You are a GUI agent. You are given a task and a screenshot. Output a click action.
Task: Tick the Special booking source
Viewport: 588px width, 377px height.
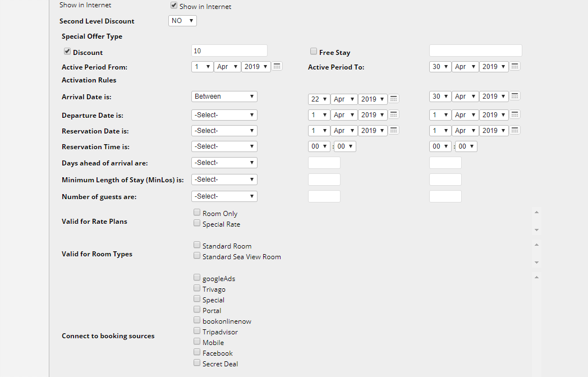(197, 298)
